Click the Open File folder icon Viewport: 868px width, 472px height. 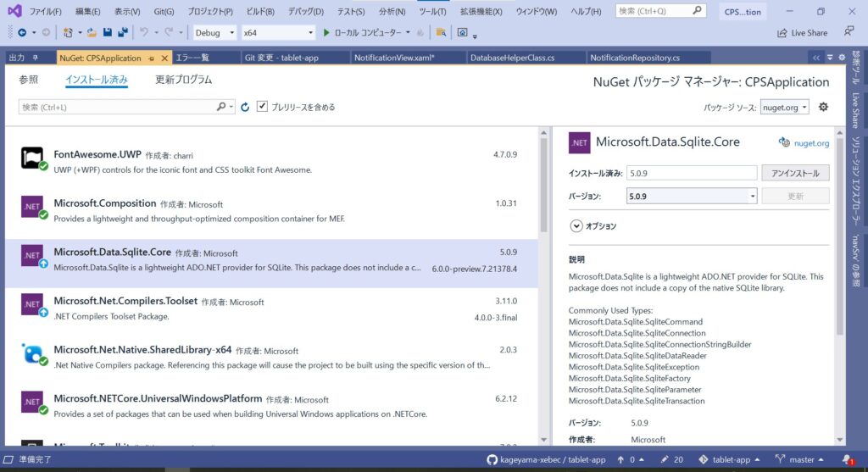(91, 32)
